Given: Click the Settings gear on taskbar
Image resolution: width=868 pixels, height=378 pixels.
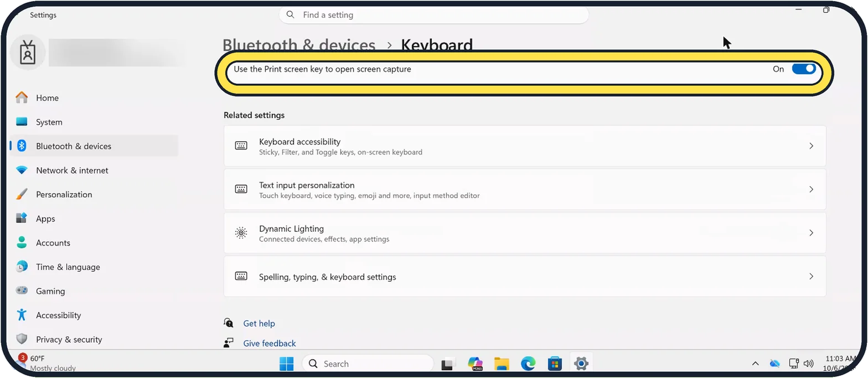Looking at the screenshot, I should click(x=581, y=364).
